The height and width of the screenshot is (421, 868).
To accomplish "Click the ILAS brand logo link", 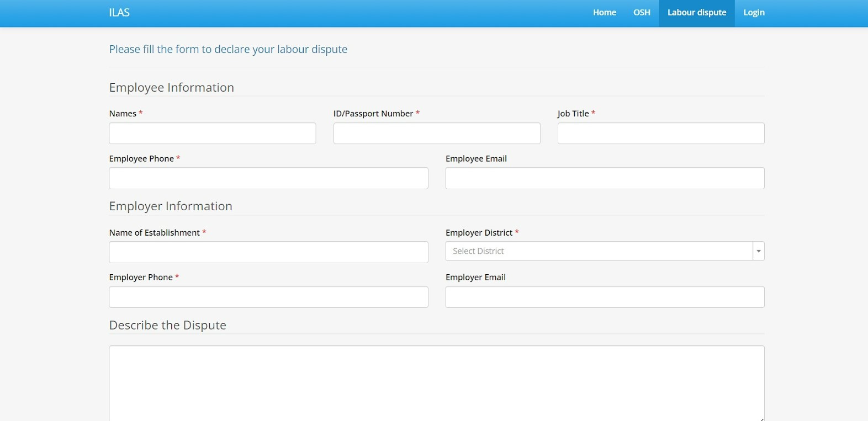I will pos(119,13).
